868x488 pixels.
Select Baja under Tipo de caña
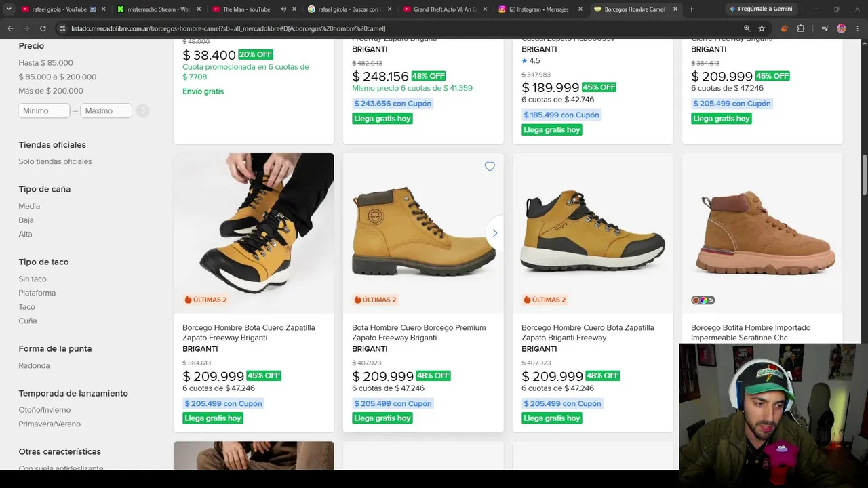click(x=26, y=220)
